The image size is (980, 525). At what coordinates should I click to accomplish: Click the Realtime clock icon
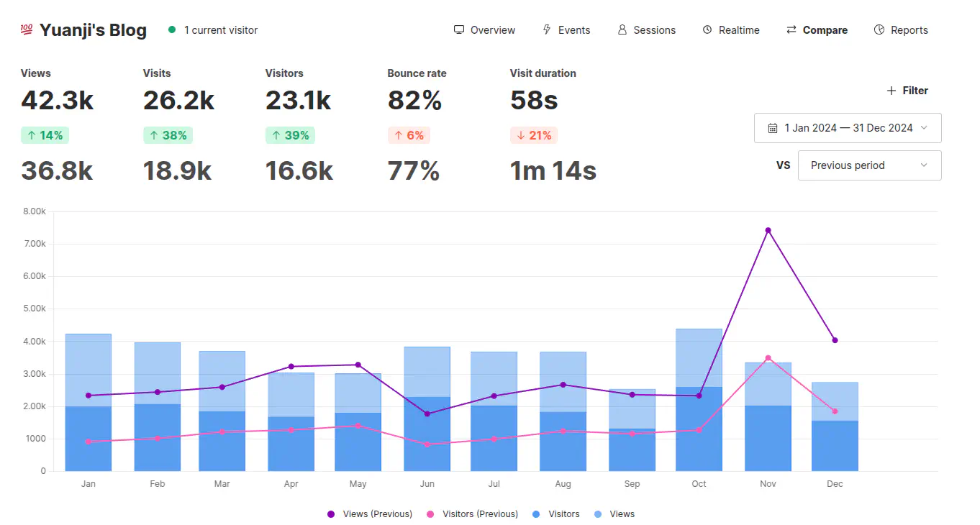tap(707, 30)
